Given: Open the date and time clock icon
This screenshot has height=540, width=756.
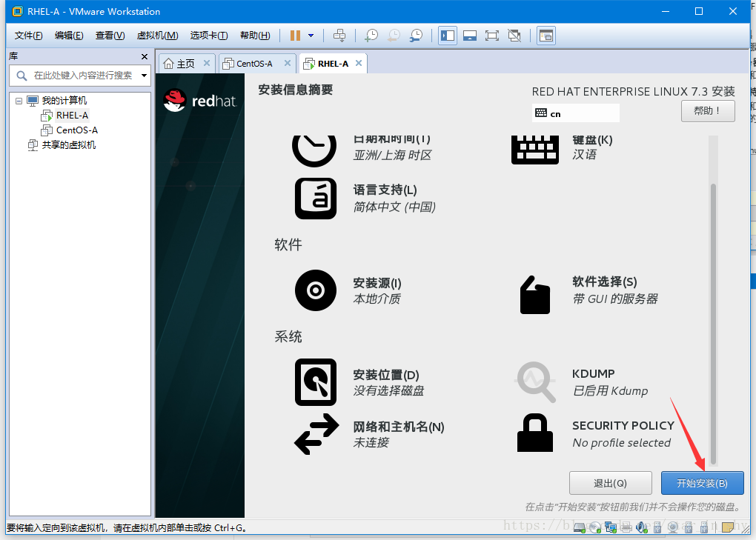Looking at the screenshot, I should coord(314,151).
